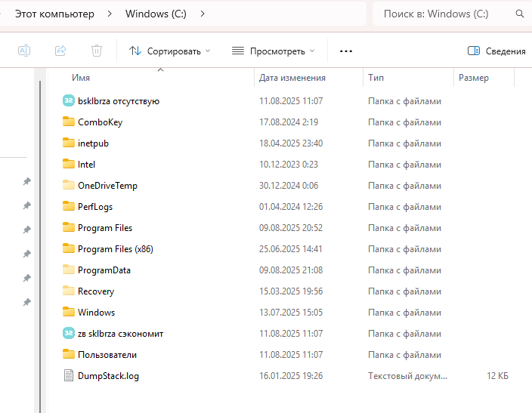Sort by the 'Тип' column header
Viewport: 532px width, 413px height.
pyautogui.click(x=376, y=78)
